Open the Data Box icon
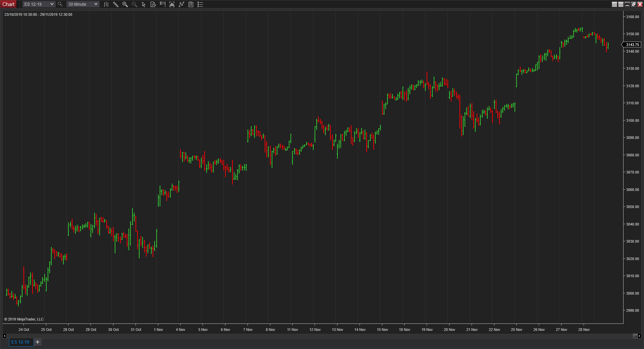Viewport: 644px width, 349px height. [153, 4]
